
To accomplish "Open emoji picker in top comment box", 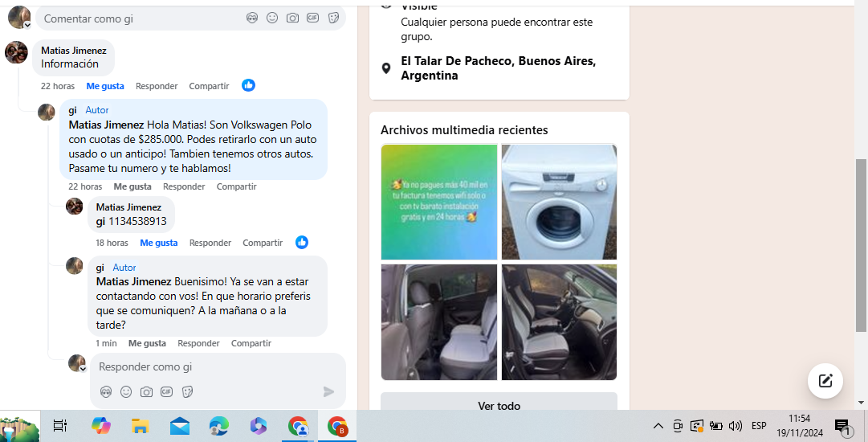I will click(272, 18).
